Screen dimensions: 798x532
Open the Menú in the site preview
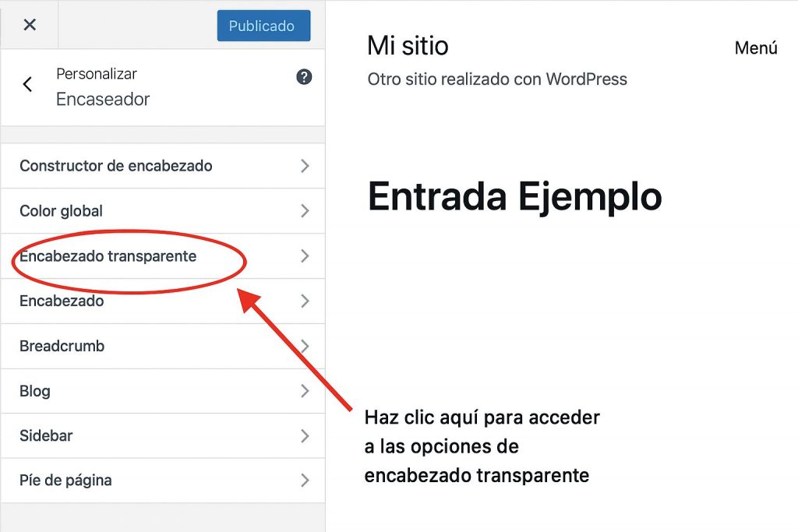755,48
